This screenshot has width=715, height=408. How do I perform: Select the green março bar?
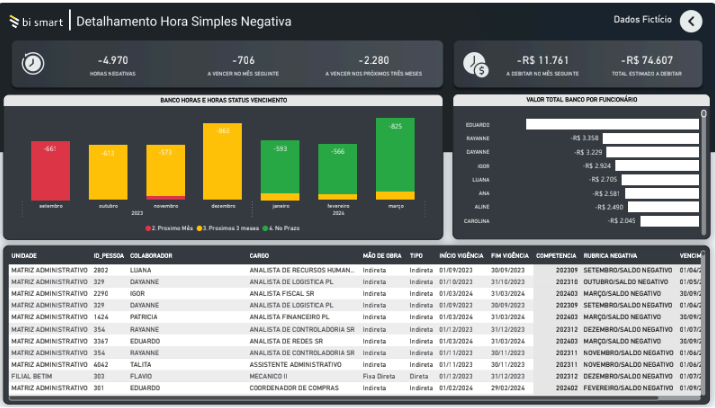(395, 158)
